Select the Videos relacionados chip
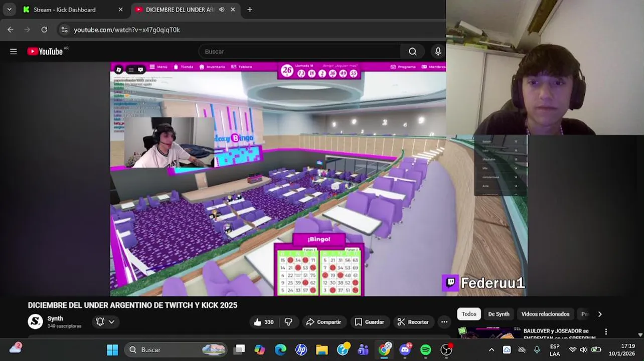 pos(545,314)
